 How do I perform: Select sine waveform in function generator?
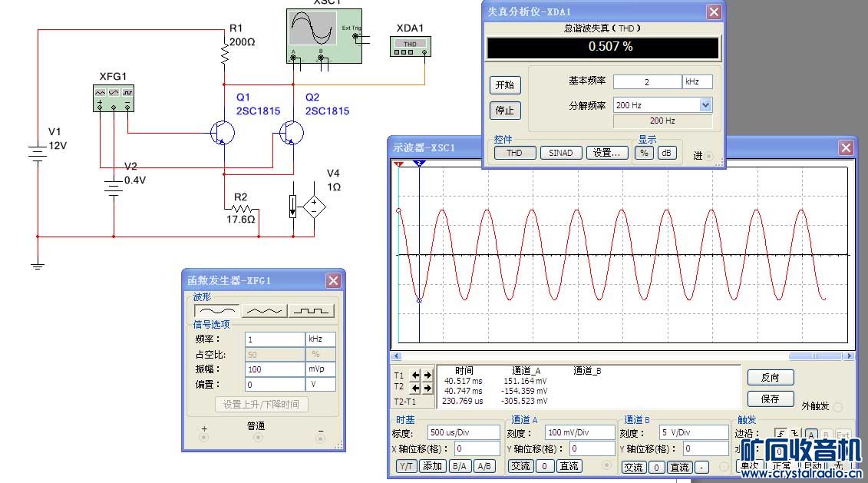(217, 311)
